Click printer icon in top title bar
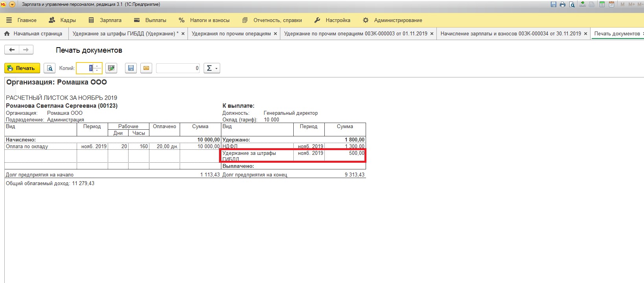This screenshot has width=644, height=283. (563, 4)
